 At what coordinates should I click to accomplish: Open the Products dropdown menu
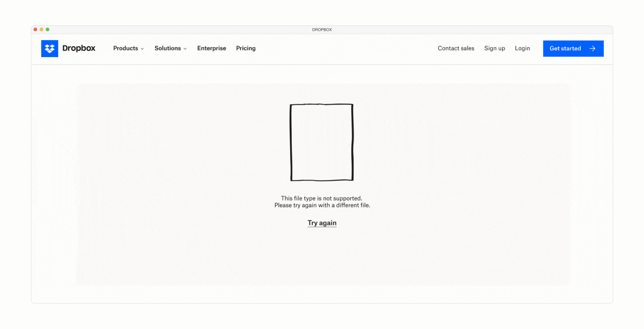point(128,48)
